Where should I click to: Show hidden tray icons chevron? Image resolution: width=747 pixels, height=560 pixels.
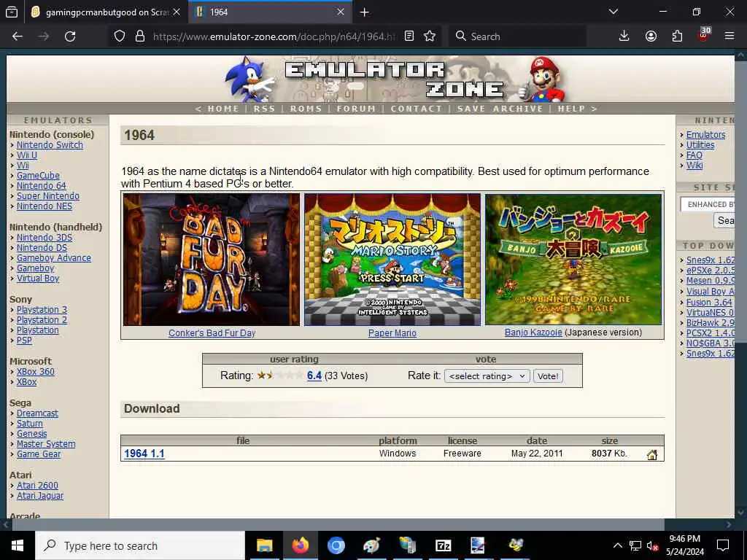pyautogui.click(x=617, y=545)
